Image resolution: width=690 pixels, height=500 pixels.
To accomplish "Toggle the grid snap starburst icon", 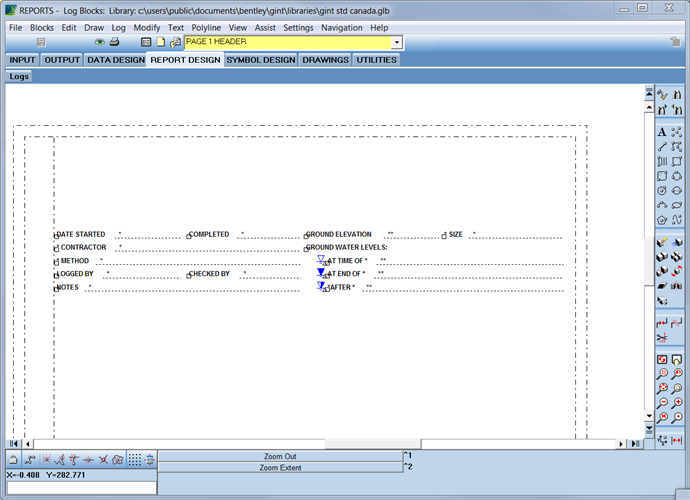I will tap(45, 460).
